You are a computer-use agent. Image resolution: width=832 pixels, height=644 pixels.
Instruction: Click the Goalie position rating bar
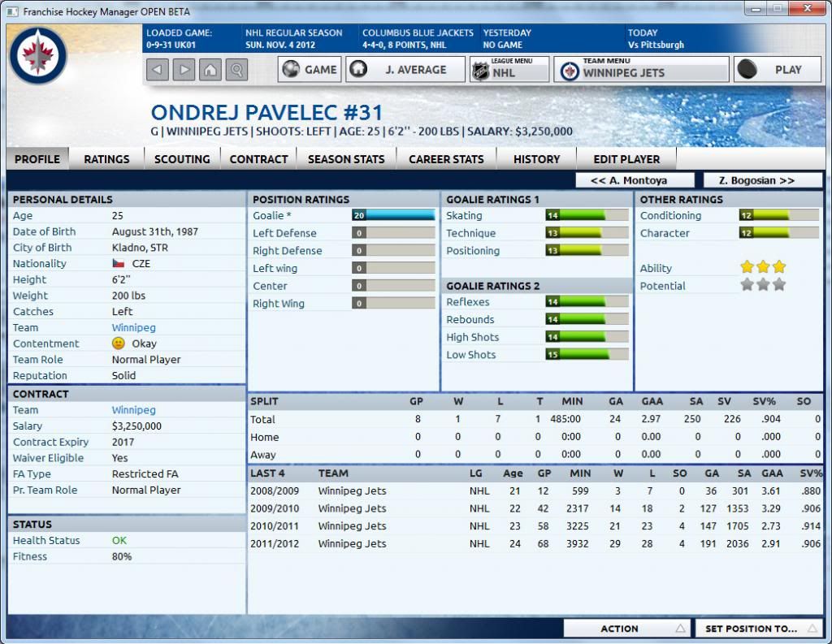393,215
